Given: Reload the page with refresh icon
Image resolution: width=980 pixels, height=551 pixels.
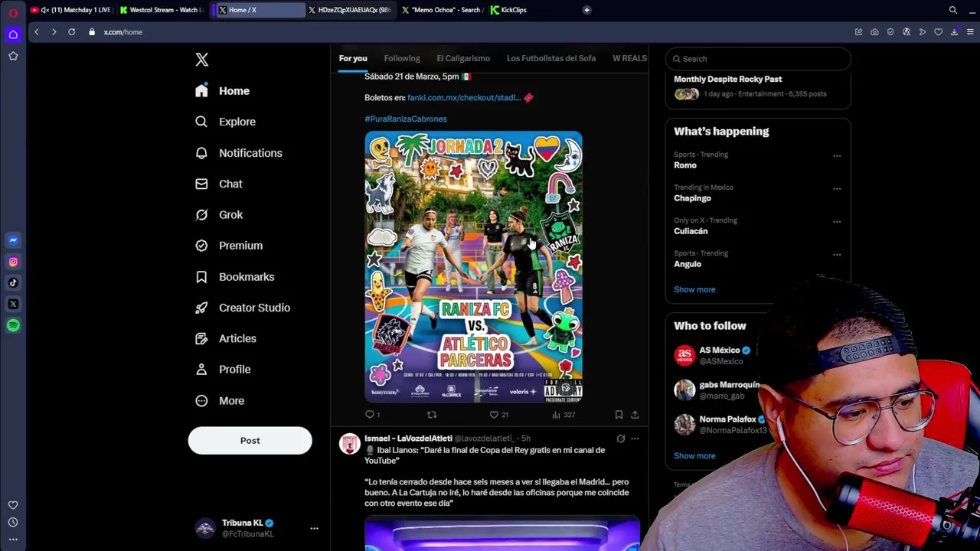Looking at the screenshot, I should (71, 32).
